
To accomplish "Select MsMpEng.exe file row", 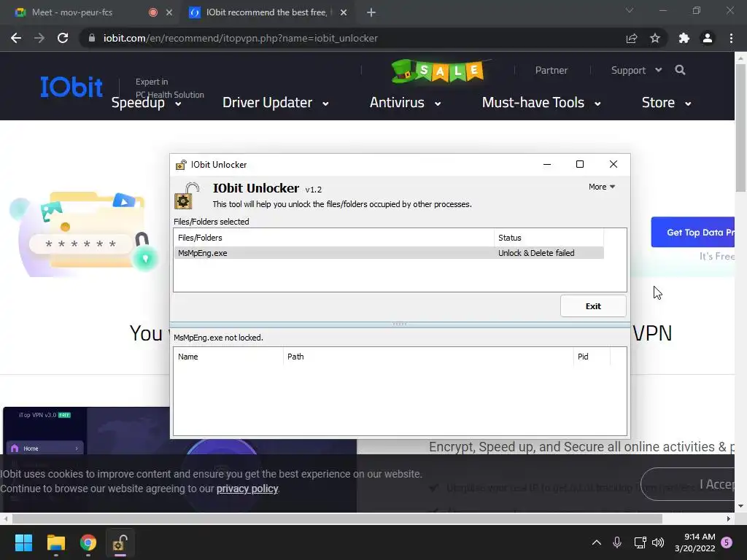I will tap(389, 253).
